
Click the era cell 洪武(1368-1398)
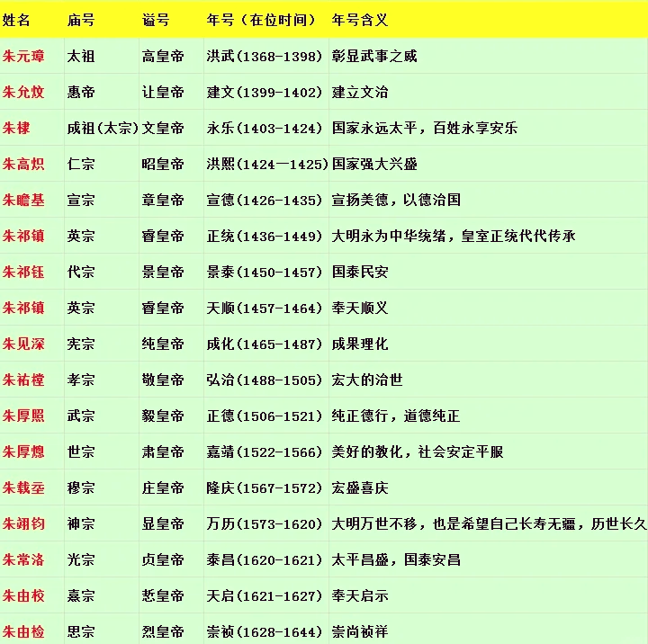264,56
